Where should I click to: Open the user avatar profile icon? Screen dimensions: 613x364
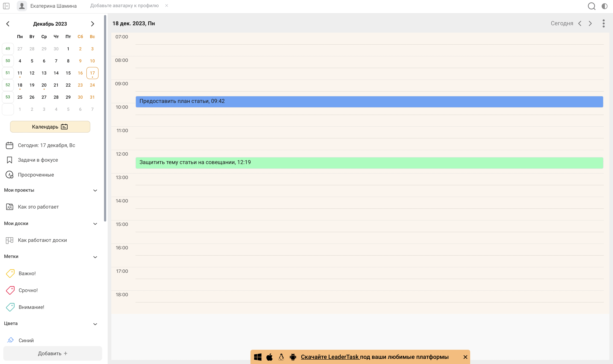tap(22, 6)
